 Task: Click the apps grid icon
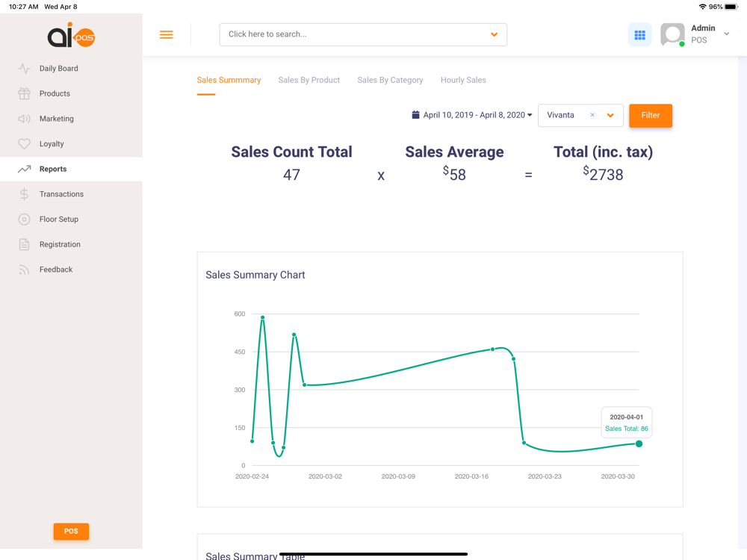click(639, 35)
